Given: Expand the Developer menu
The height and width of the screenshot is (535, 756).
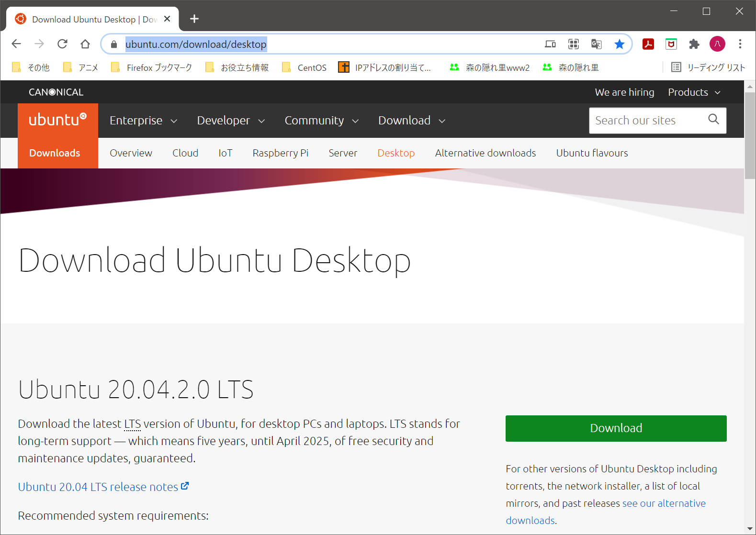Looking at the screenshot, I should click(x=231, y=121).
